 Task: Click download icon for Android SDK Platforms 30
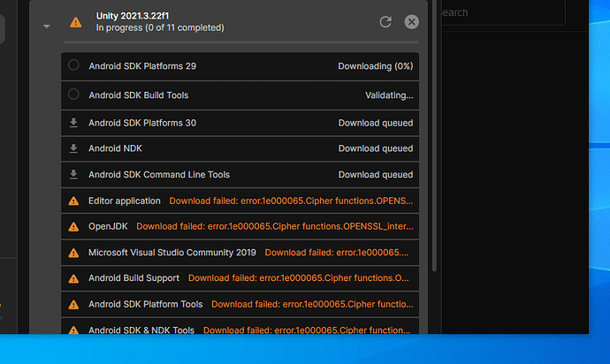point(73,123)
